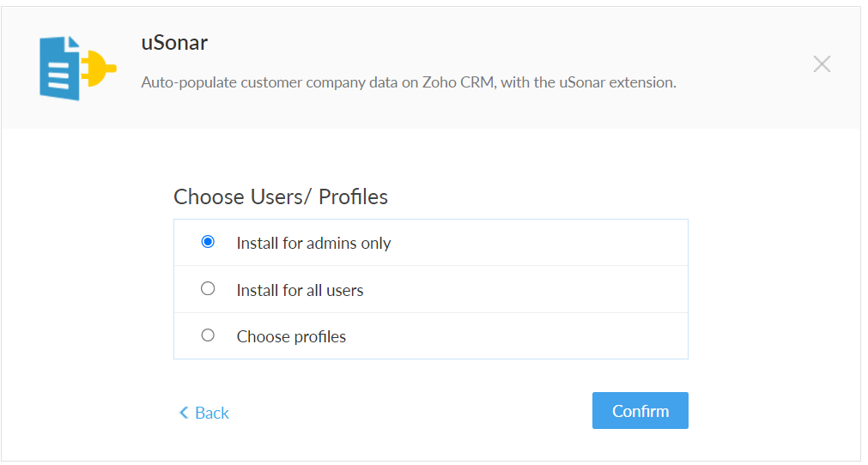The width and height of the screenshot is (868, 465).
Task: Select the Install for all users radio button
Action: coord(208,289)
